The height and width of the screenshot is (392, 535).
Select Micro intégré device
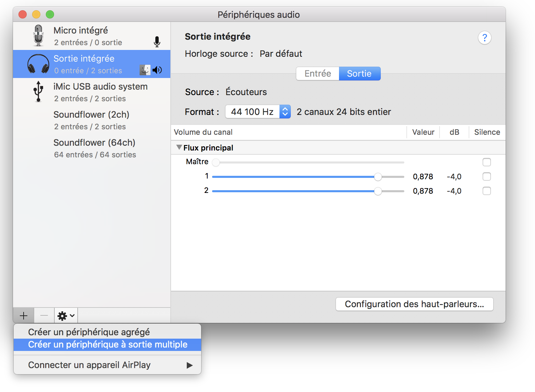pyautogui.click(x=92, y=36)
